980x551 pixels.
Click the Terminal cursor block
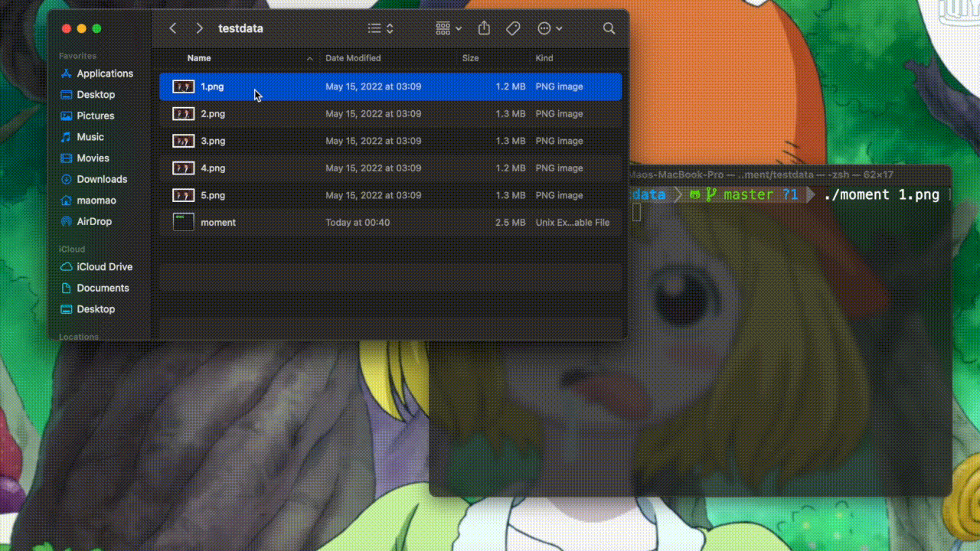636,213
